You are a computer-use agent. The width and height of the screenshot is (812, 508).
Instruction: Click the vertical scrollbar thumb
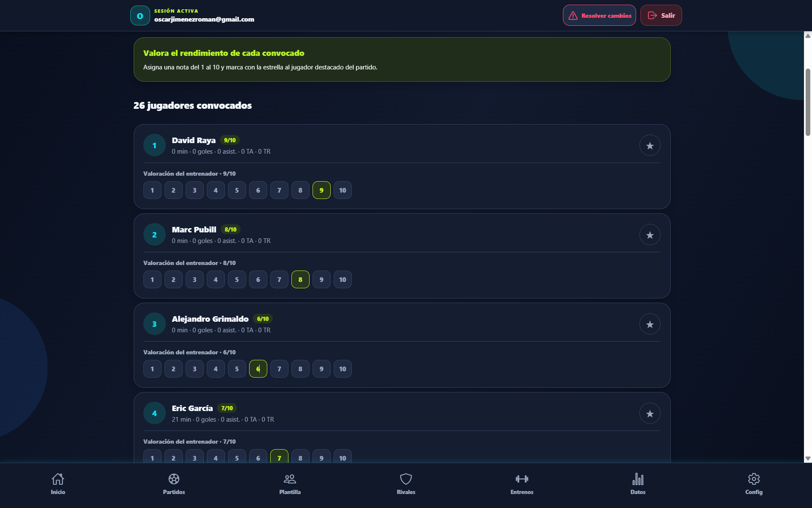coord(808,102)
